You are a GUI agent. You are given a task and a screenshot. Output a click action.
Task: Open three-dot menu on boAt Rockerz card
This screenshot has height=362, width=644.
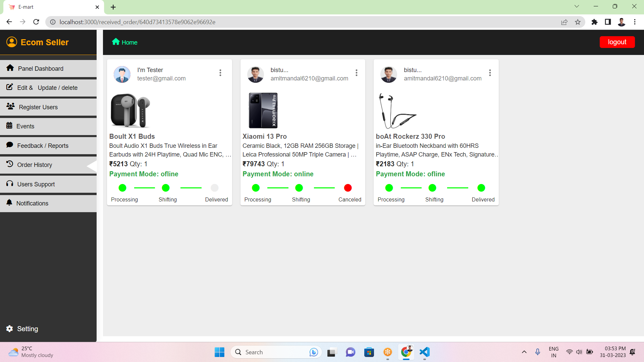490,73
